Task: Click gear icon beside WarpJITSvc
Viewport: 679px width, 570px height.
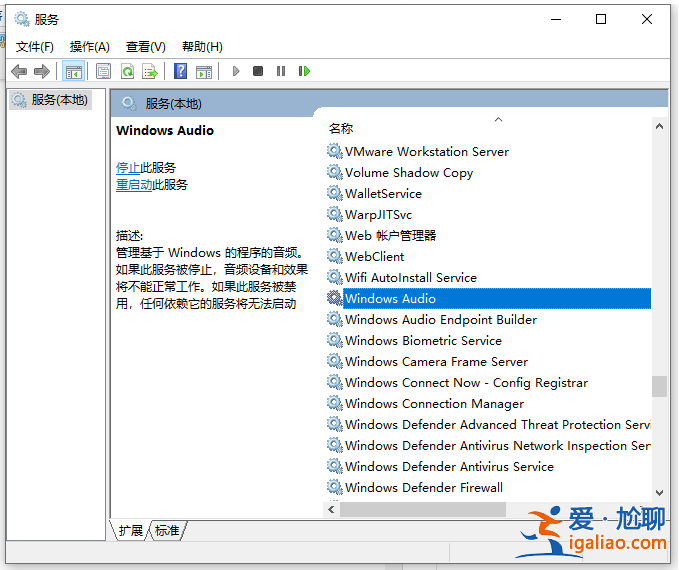Action: click(x=334, y=214)
